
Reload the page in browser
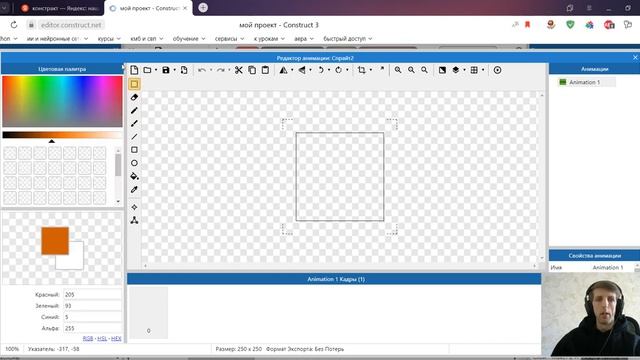[x=14, y=25]
